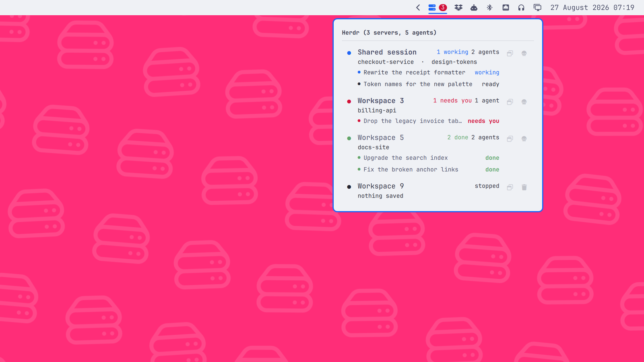The width and height of the screenshot is (644, 362).
Task: Click the ethernet port icon in menu bar
Action: 506,7
